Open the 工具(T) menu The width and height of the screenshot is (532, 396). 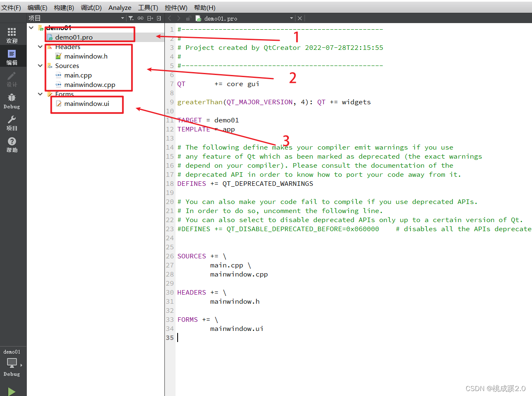click(x=148, y=7)
